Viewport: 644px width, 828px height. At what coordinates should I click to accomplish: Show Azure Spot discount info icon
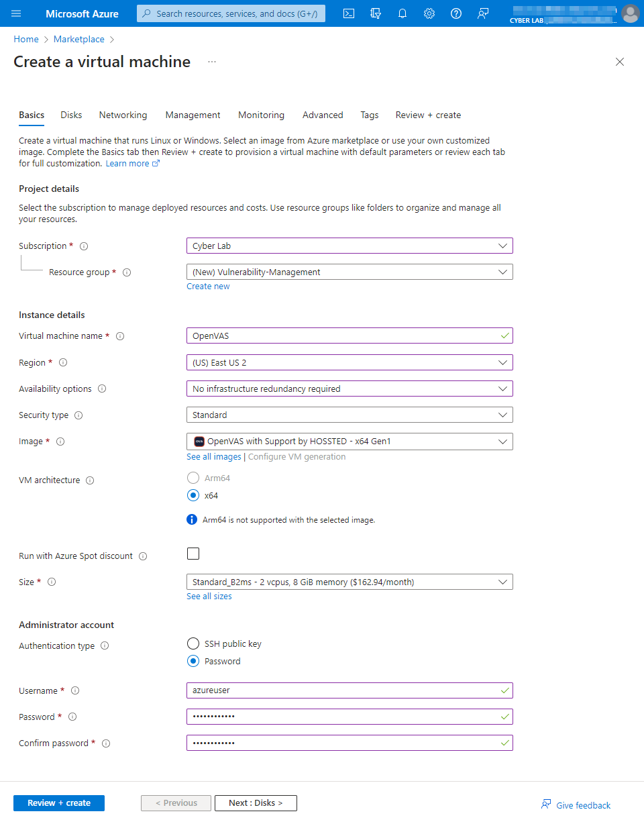click(x=143, y=556)
